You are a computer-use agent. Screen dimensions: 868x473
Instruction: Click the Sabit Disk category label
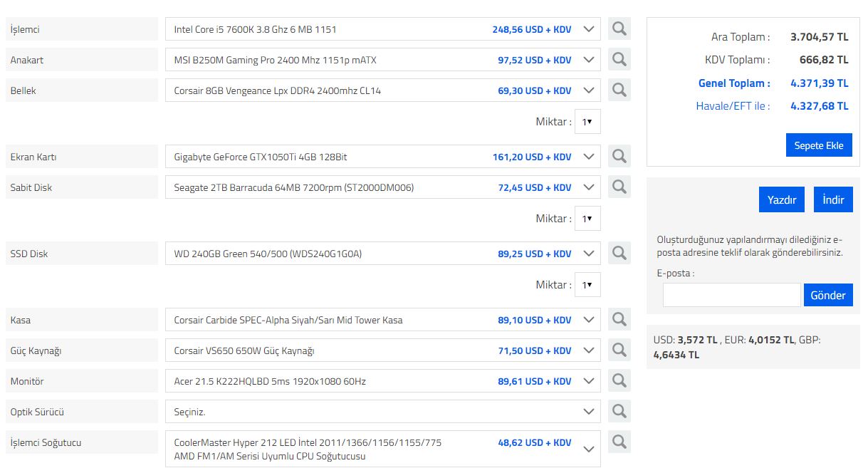click(x=82, y=187)
